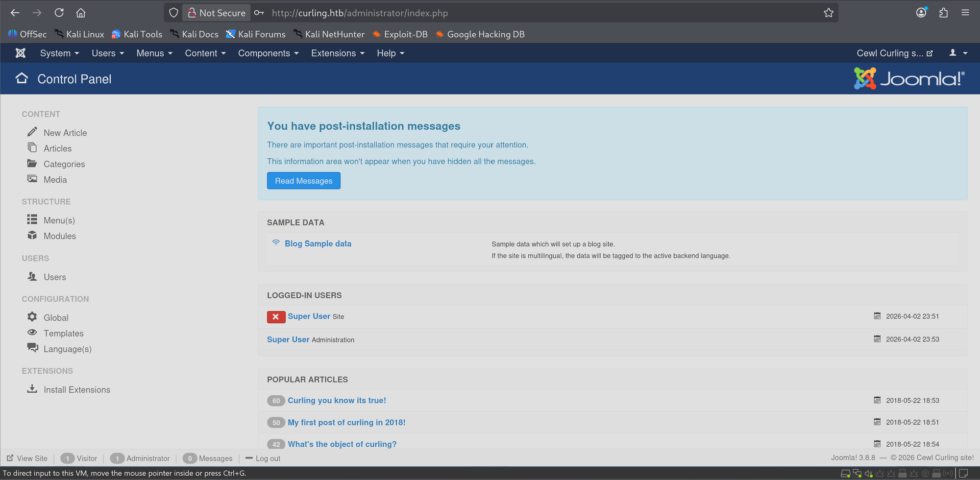This screenshot has width=980, height=480.
Task: Open the Kali Tools bookmark
Action: pyautogui.click(x=137, y=34)
